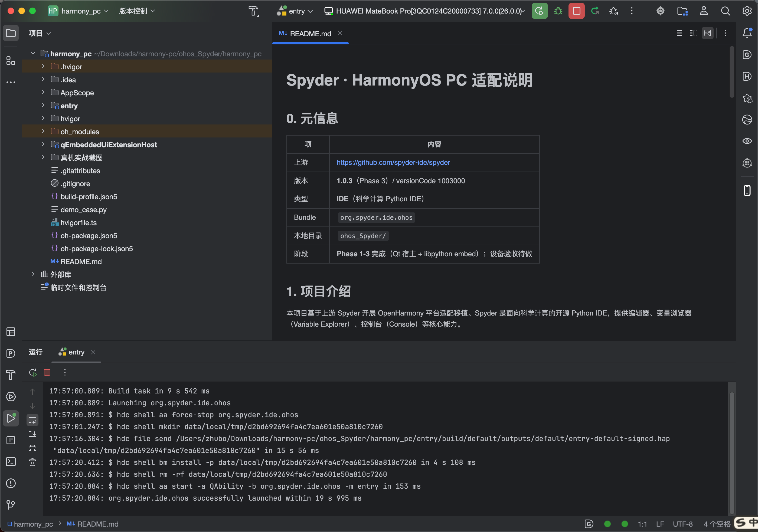The width and height of the screenshot is (758, 532).
Task: Open IDE settings gear
Action: coord(747,11)
